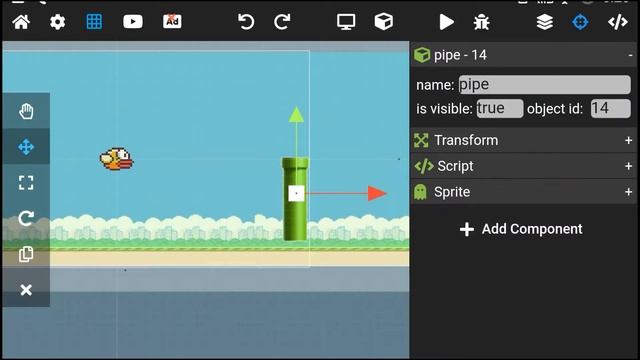Screen dimensions: 640x360
Task: Select the scale frame tool
Action: pyautogui.click(x=26, y=182)
